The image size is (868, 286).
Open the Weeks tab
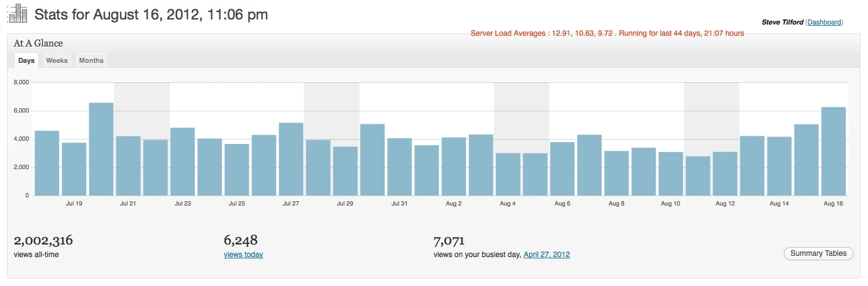57,60
